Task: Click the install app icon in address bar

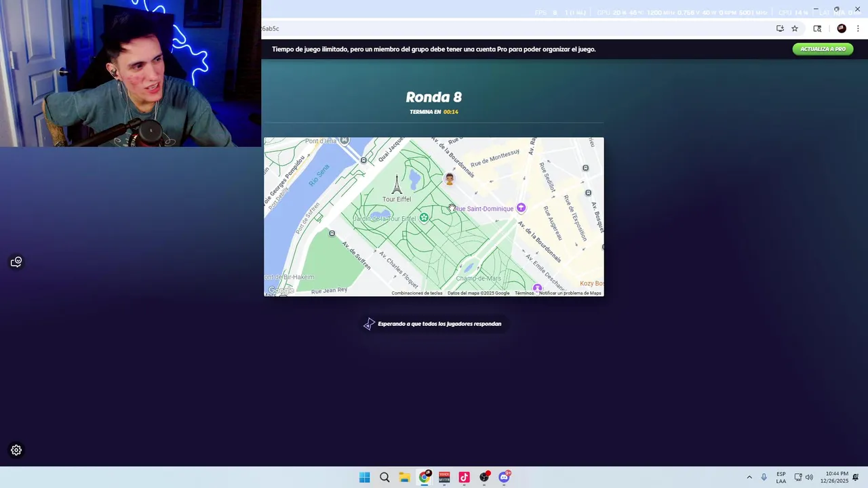Action: (x=780, y=28)
